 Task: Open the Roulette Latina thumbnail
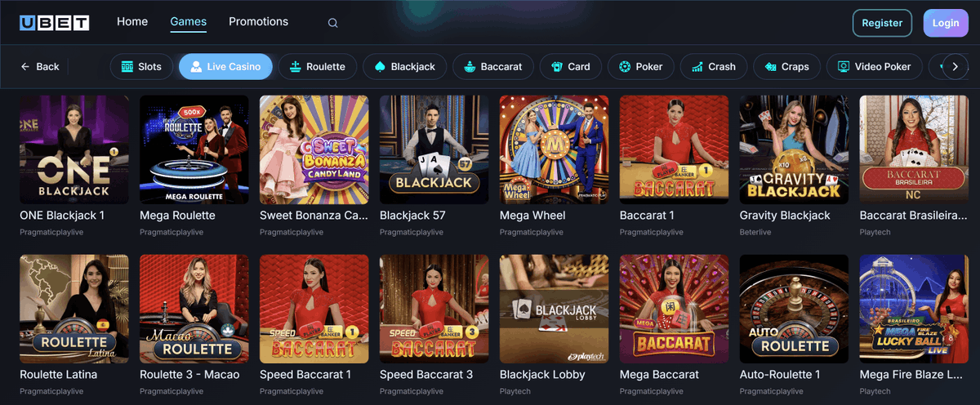click(x=74, y=309)
